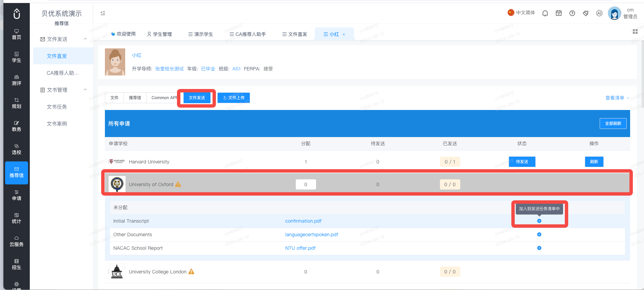Screen dimensions: 644x290
Task: Add languagecertspoken.pdf to send list
Action: (x=539, y=235)
